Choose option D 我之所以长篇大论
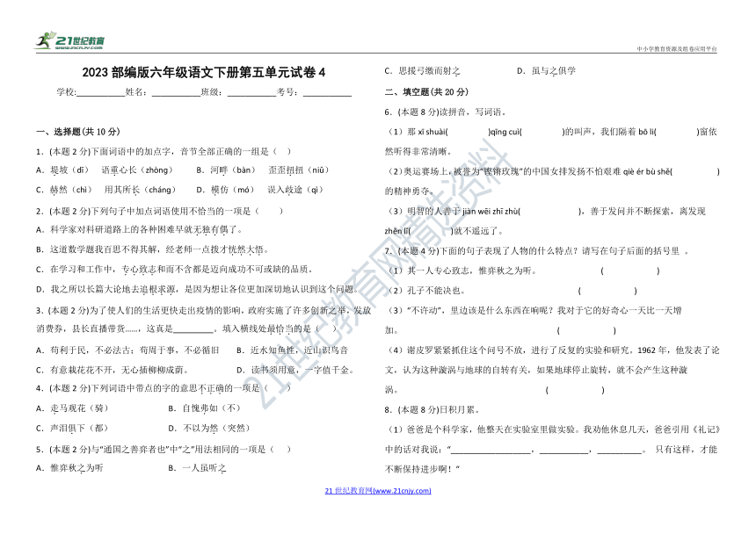The width and height of the screenshot is (756, 534). point(198,289)
